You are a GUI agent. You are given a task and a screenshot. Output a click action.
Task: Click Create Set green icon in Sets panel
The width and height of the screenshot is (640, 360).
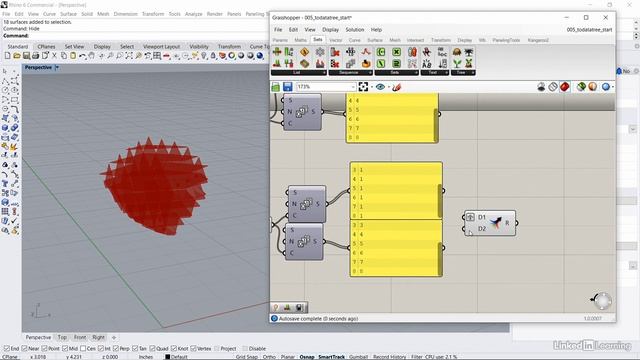point(381,52)
